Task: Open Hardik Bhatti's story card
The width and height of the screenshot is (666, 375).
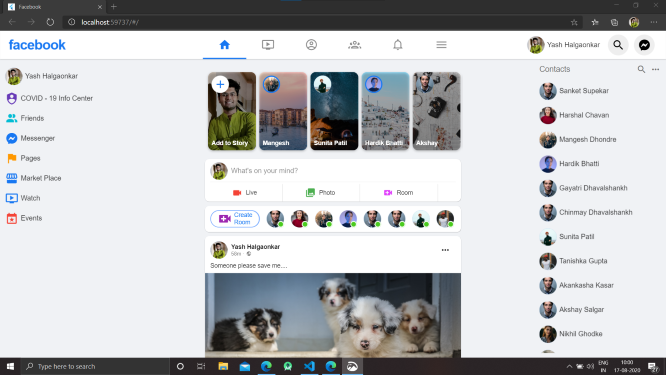Action: 385,111
